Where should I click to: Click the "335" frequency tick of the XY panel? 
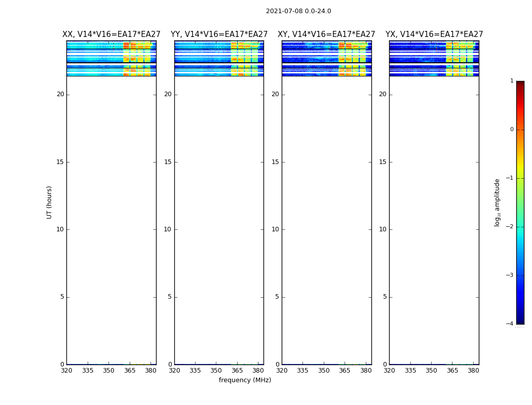[302, 371]
